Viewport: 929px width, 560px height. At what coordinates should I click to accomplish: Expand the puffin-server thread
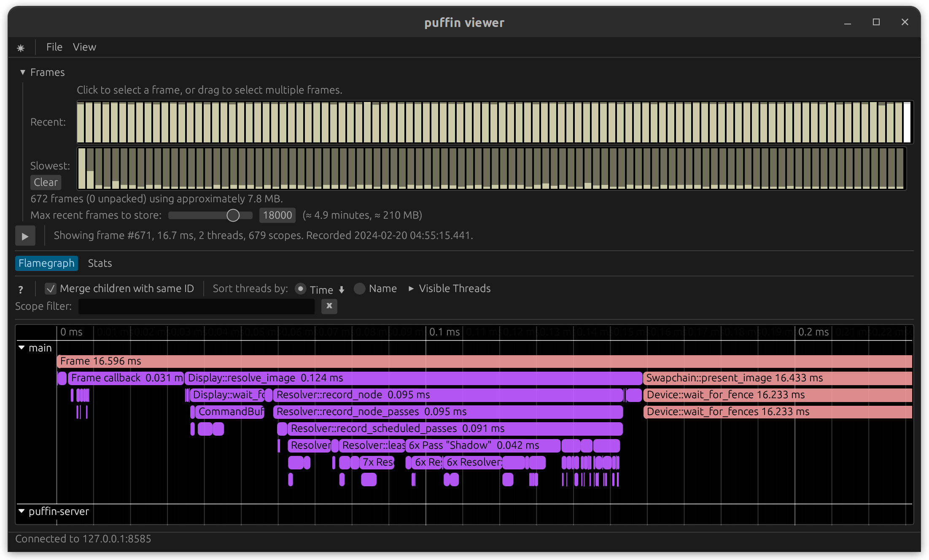pyautogui.click(x=22, y=511)
